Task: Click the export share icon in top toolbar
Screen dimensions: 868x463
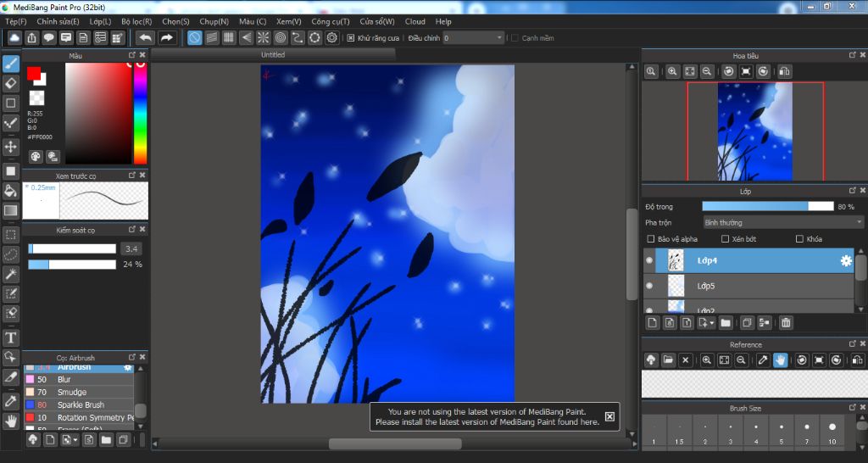Action: tap(31, 37)
